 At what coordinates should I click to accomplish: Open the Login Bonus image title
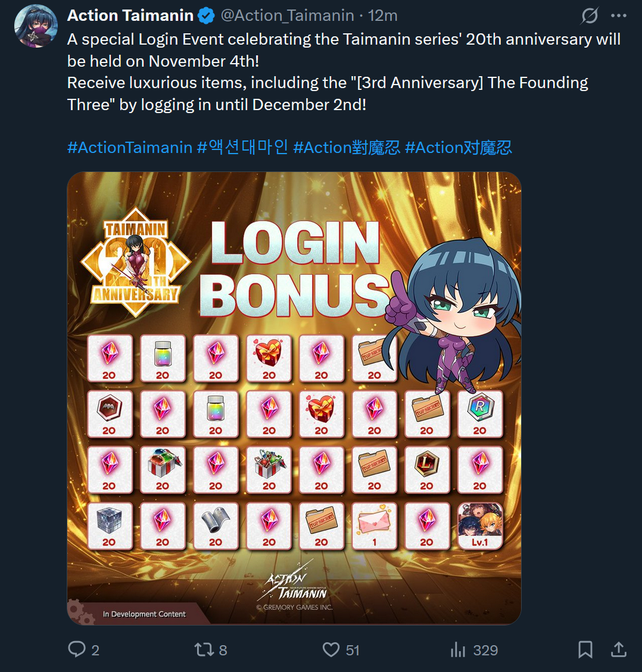(x=295, y=268)
